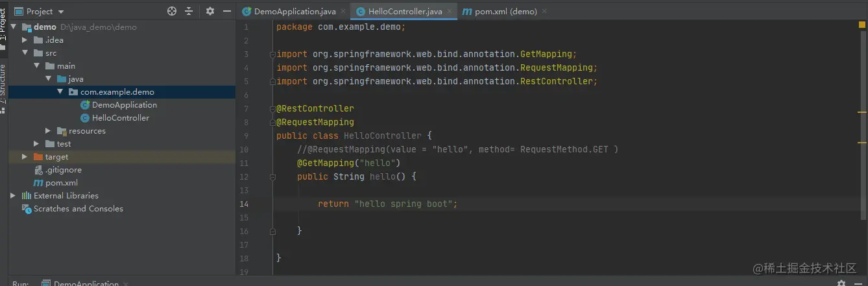Click the blue java source folder icon
The image size is (868, 286).
(x=62, y=78)
